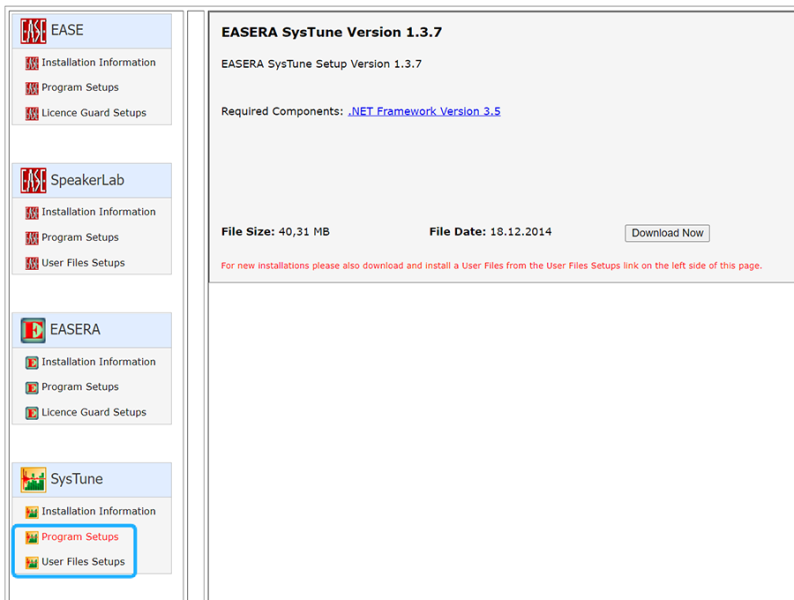
Task: Select SysTune Installation Information
Action: [98, 512]
